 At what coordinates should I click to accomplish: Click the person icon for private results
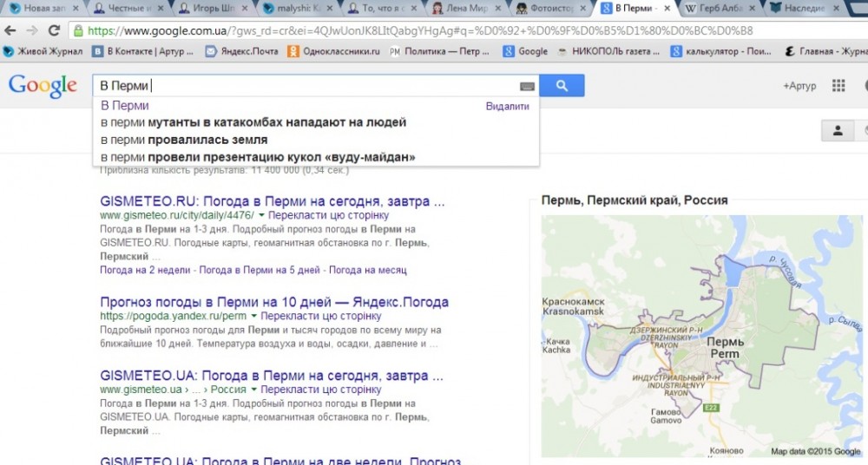(x=838, y=131)
